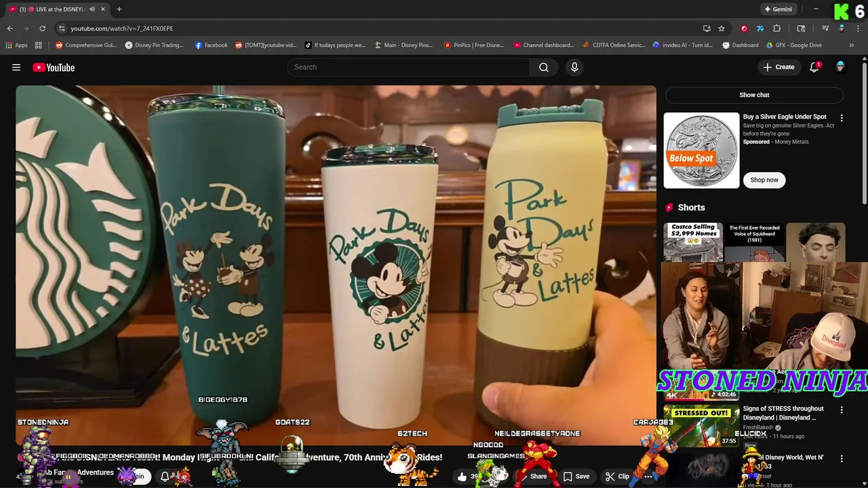Open the Main - Disney Pins bookmark
Screen dimensions: 868x488
tap(403, 45)
